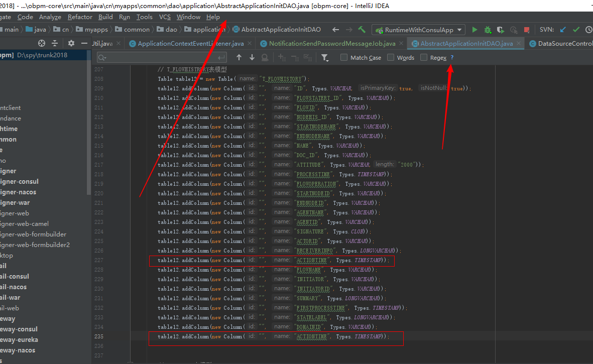This screenshot has height=364, width=593.
Task: Collapse all in the project panel
Action: pos(55,43)
